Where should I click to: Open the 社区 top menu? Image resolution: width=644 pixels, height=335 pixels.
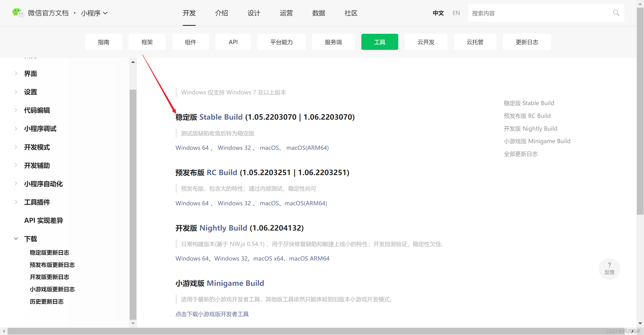pos(351,13)
